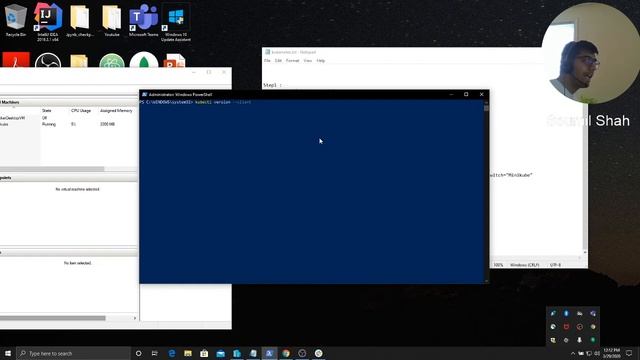The image size is (640, 360).
Task: Open the jpynb_checkp desktop folder
Action: pyautogui.click(x=80, y=20)
